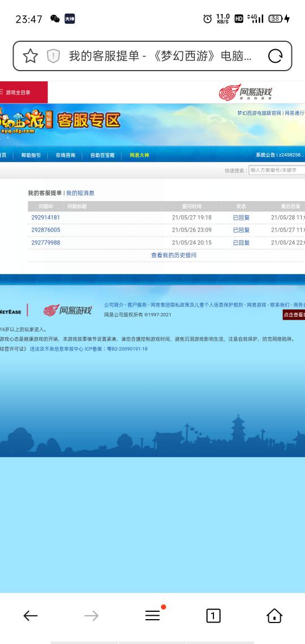Select the 网易大神 navigation tab

(140, 155)
